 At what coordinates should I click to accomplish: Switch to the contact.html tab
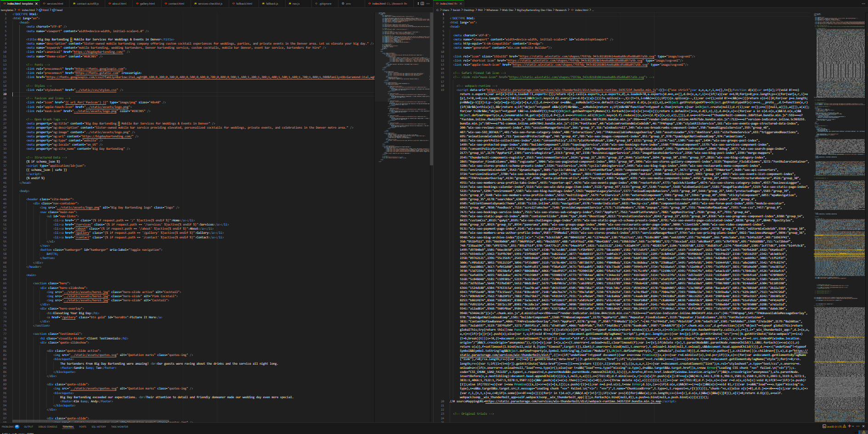(175, 4)
